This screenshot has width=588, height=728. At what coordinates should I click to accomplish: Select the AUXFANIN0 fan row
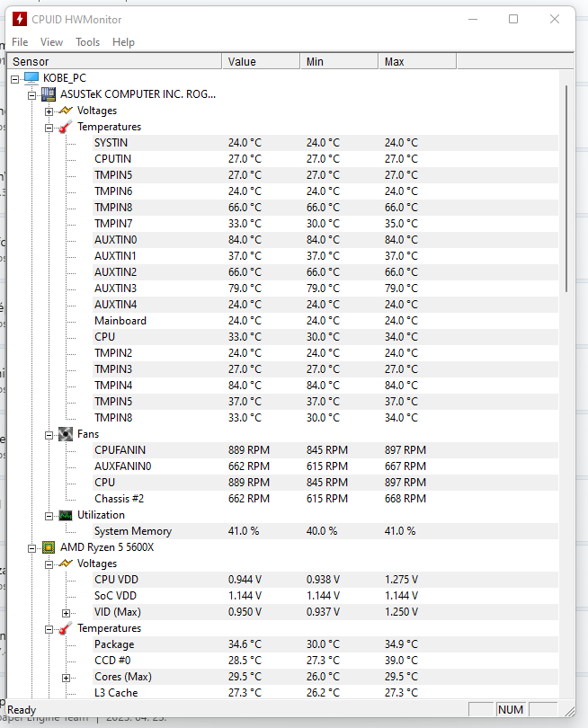coord(325,466)
